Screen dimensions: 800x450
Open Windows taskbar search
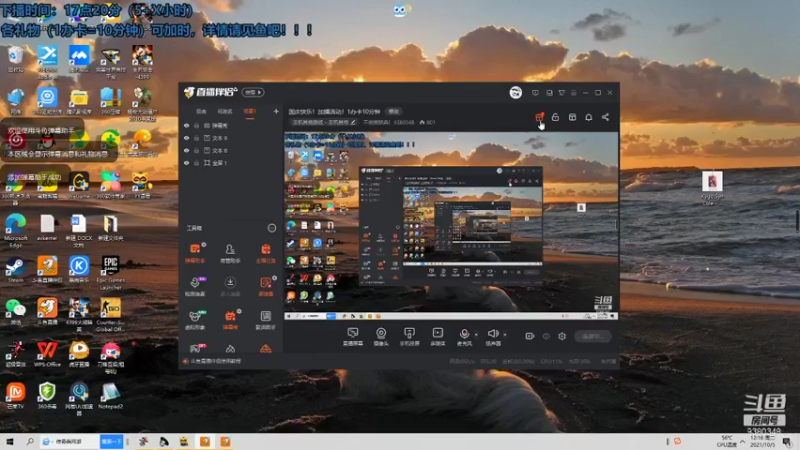click(x=30, y=441)
